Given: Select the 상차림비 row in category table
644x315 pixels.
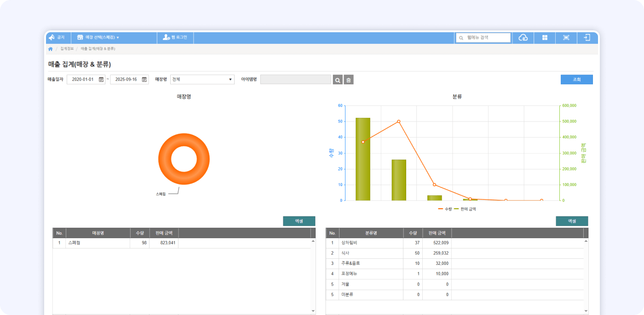Looking at the screenshot, I should click(370, 243).
